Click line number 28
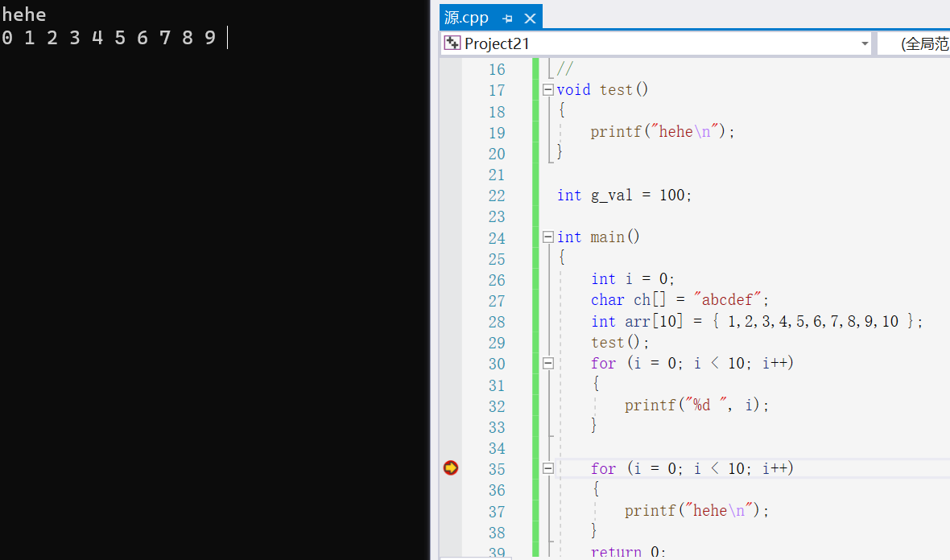Screen dimensions: 950x560 (x=497, y=322)
